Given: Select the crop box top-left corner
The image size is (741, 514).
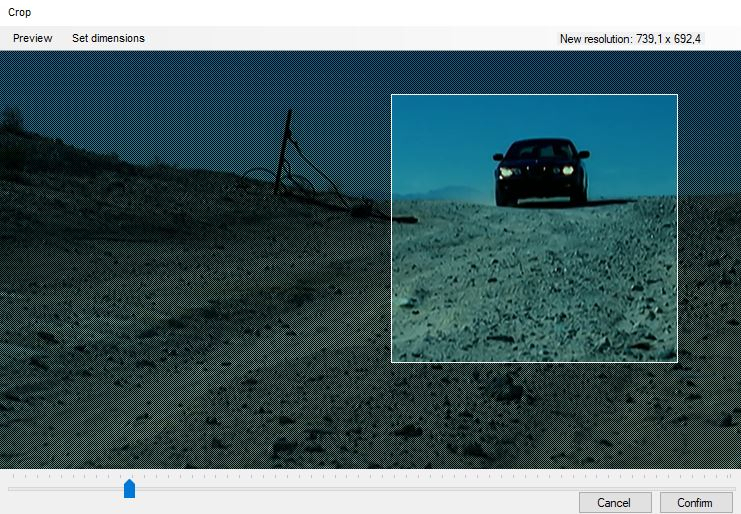Looking at the screenshot, I should coord(392,95).
